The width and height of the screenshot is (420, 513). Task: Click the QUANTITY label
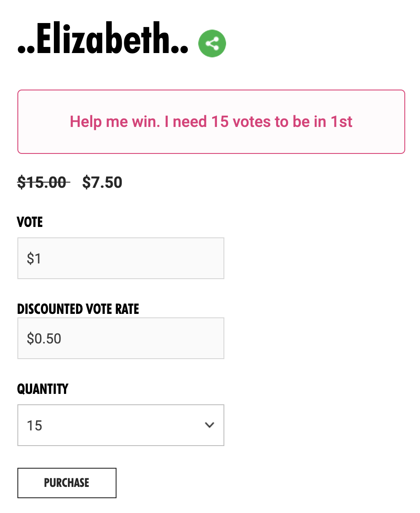click(x=43, y=389)
